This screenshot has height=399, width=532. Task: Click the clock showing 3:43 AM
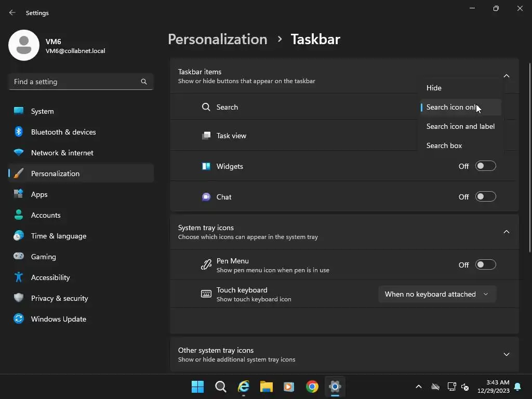click(494, 387)
